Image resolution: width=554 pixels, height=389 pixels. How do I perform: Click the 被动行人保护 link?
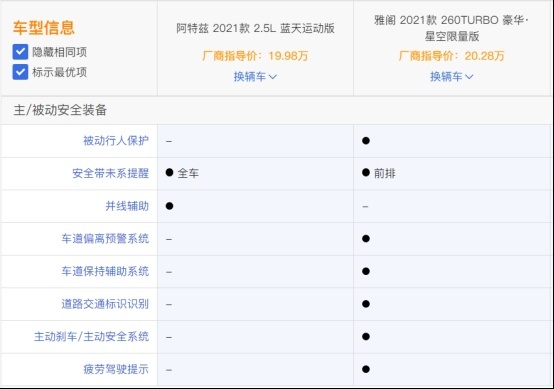(116, 141)
